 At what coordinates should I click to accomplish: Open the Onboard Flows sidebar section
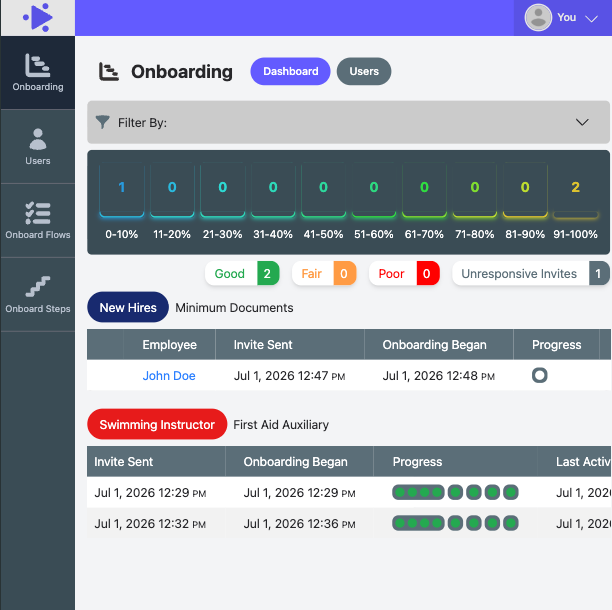(x=38, y=221)
